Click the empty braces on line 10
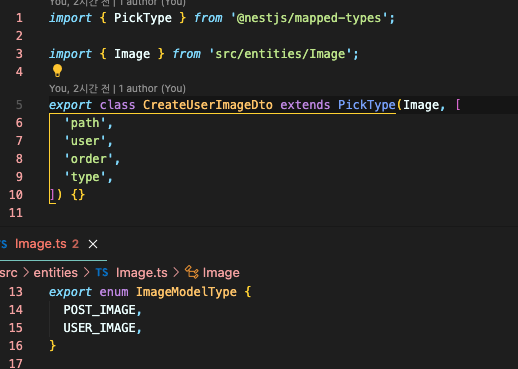This screenshot has height=369, width=518. click(x=78, y=195)
